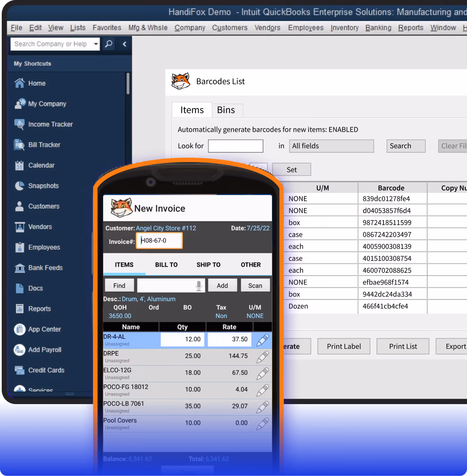The image size is (467, 476).
Task: Tap edit pencil for POCO-FG 18012 line
Action: tap(263, 390)
